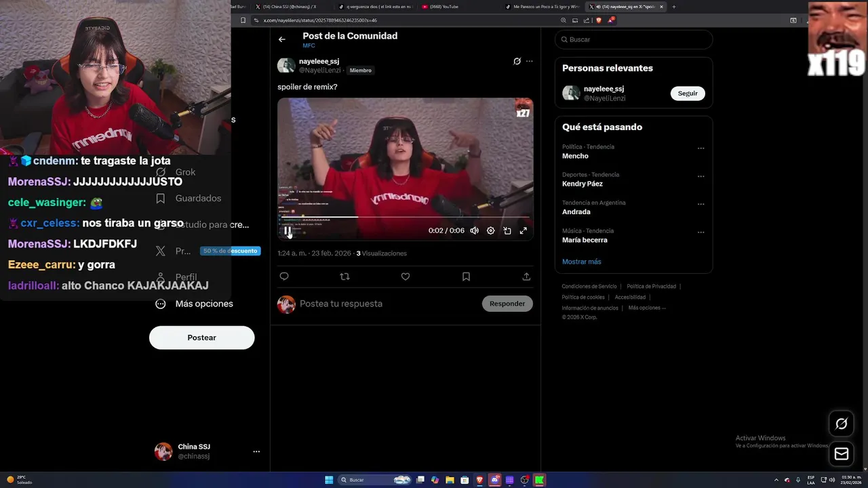Viewport: 868px width, 488px height.
Task: Enable picture-in-picture for the video
Action: (507, 230)
